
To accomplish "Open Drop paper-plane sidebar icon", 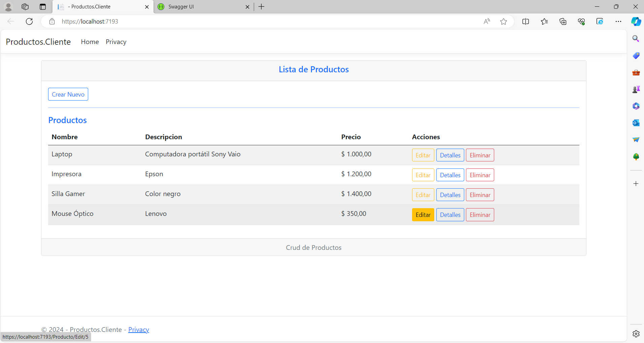I will (636, 140).
